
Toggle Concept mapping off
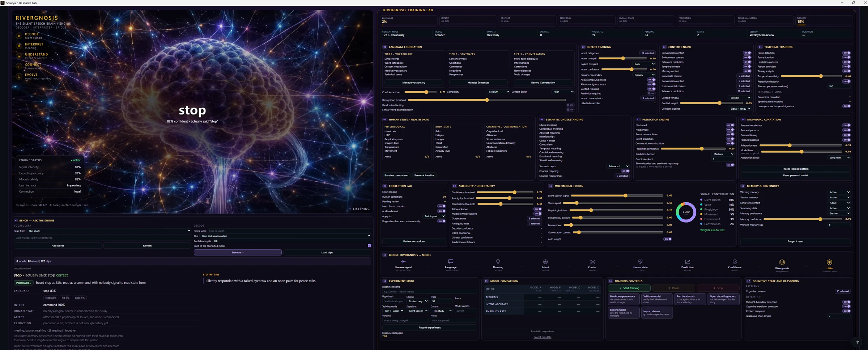625,171
